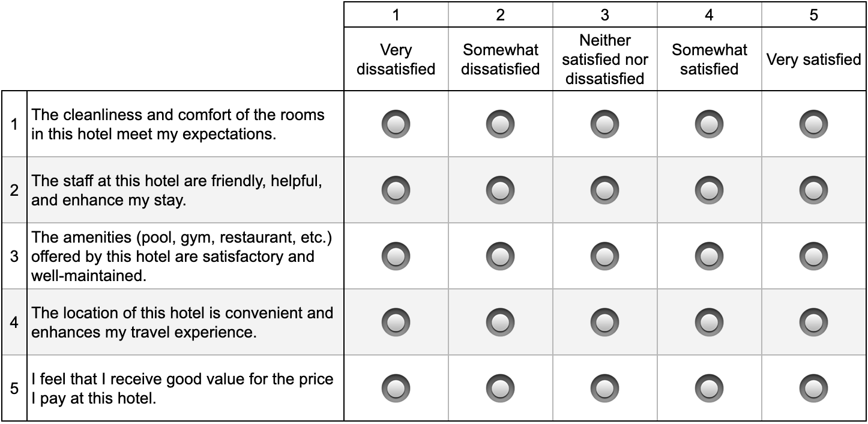Rate value for price as Somewhat dissatisfied

coord(500,389)
